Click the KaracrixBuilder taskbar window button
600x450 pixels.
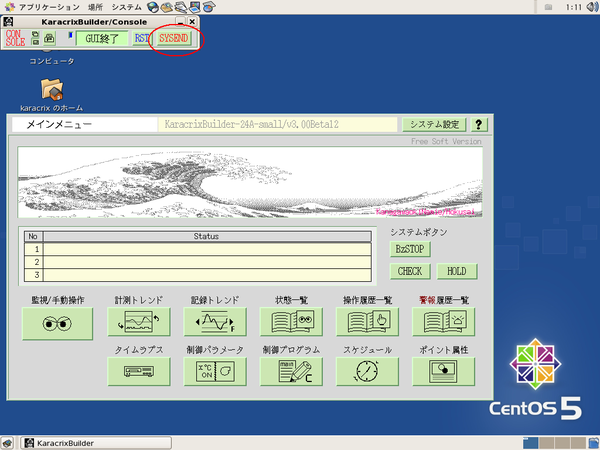[x=96, y=443]
